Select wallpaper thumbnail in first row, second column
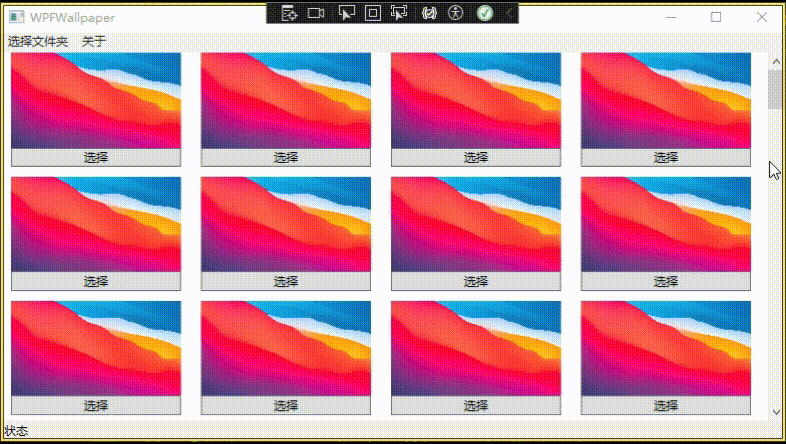The image size is (786, 444). (x=286, y=101)
